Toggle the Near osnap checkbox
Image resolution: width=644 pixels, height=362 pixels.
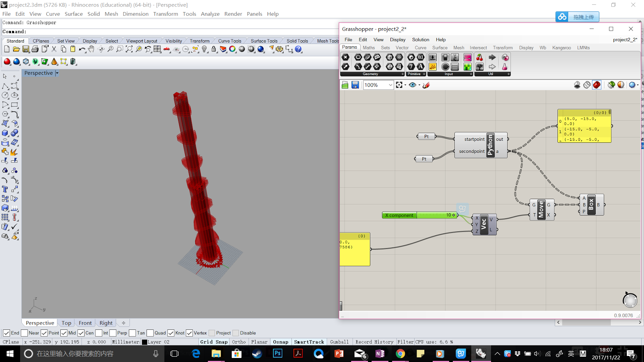pos(24,333)
